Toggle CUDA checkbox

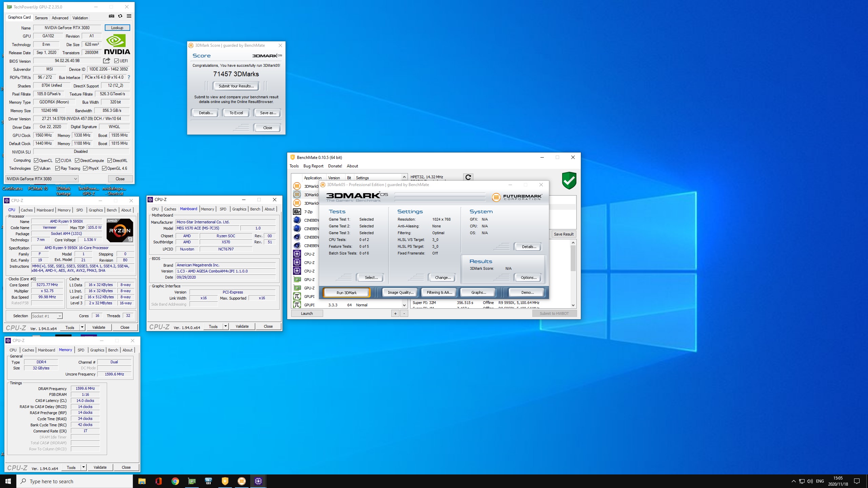point(58,161)
